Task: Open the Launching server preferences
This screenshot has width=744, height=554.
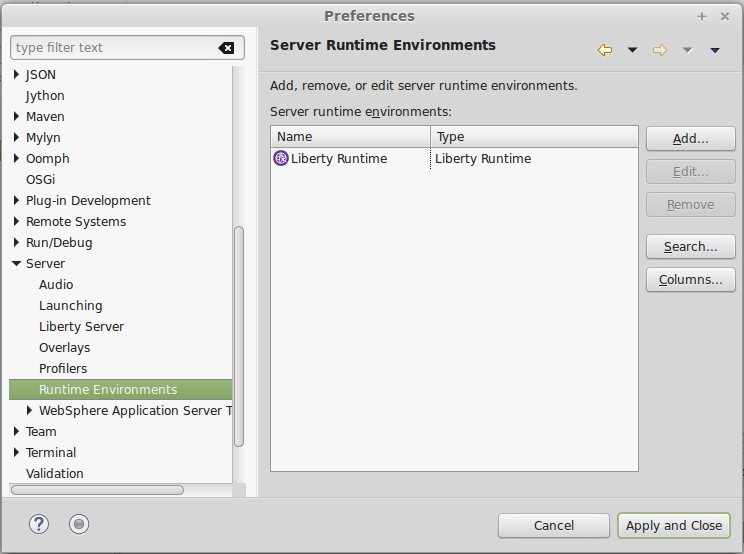Action: (71, 305)
